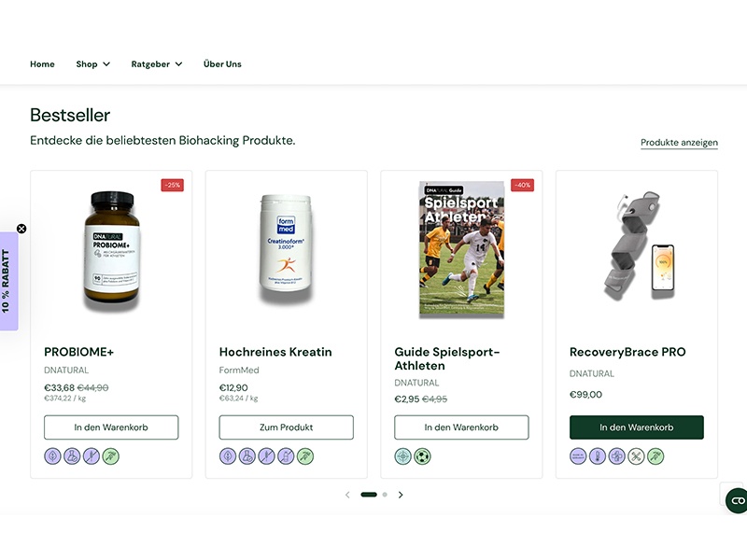Add PROBIOME+ to the cart
The image size is (747, 560).
(x=111, y=427)
